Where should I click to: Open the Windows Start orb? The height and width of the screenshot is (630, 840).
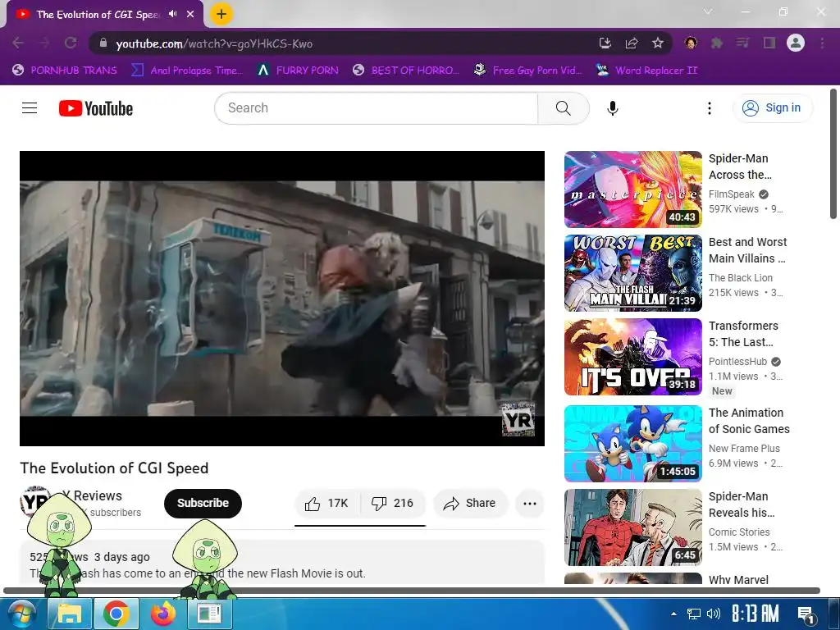22,614
